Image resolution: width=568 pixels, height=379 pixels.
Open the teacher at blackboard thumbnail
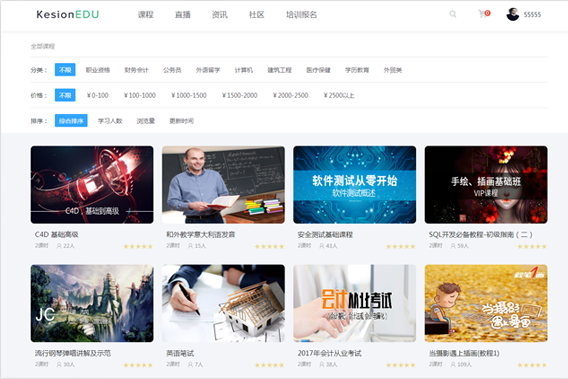click(x=223, y=184)
